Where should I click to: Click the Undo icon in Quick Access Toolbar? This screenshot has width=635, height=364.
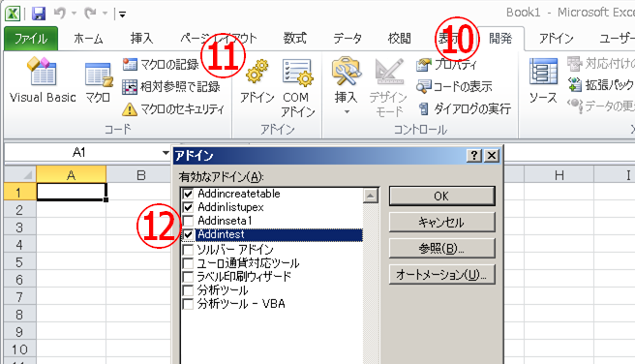(60, 14)
